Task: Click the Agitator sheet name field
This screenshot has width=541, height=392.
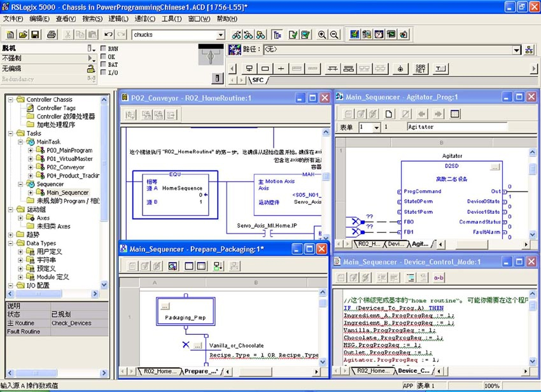Action: pyautogui.click(x=457, y=127)
